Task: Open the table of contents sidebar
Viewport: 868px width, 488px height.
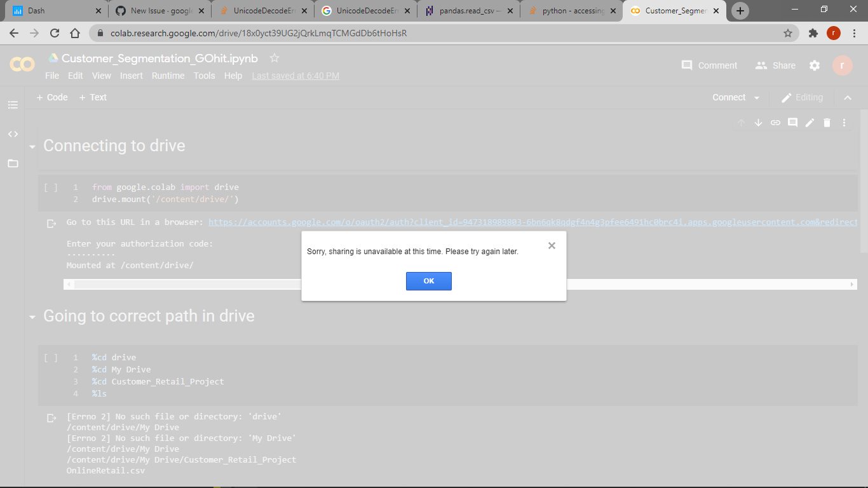Action: (x=13, y=105)
